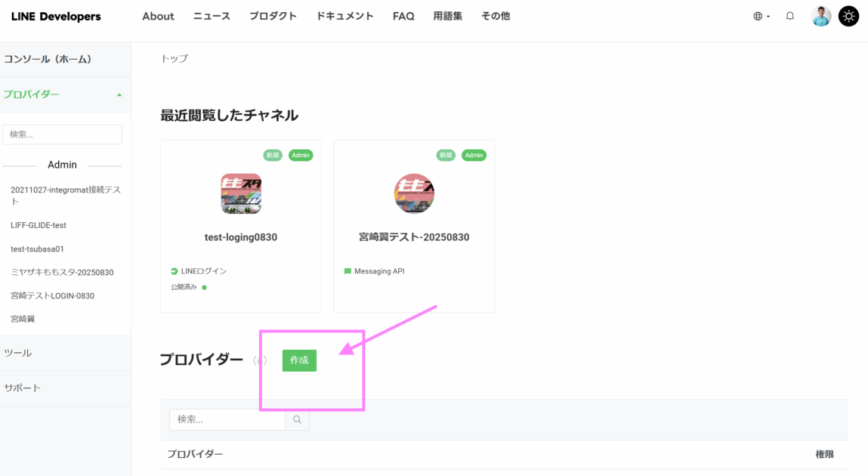Select provider 宮崎翼 in sidebar
Screen dimensions: 868x476
click(23, 319)
